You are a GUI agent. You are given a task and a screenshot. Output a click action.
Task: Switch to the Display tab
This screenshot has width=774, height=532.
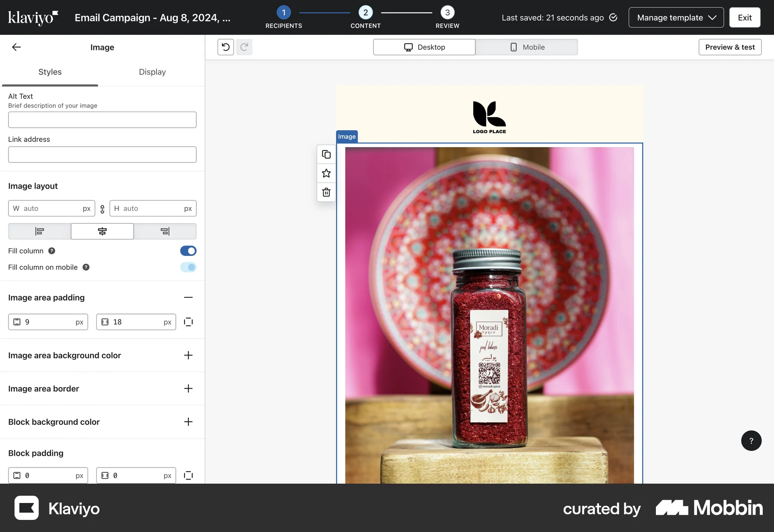(152, 72)
